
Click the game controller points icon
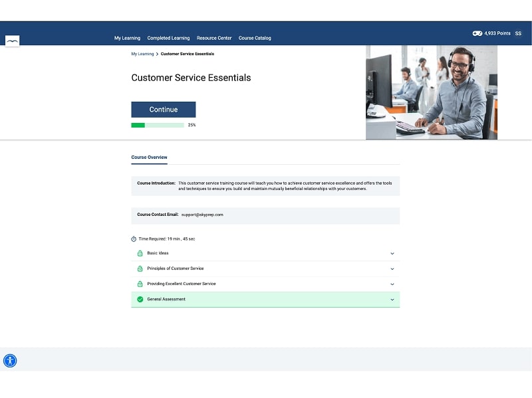[x=477, y=33]
